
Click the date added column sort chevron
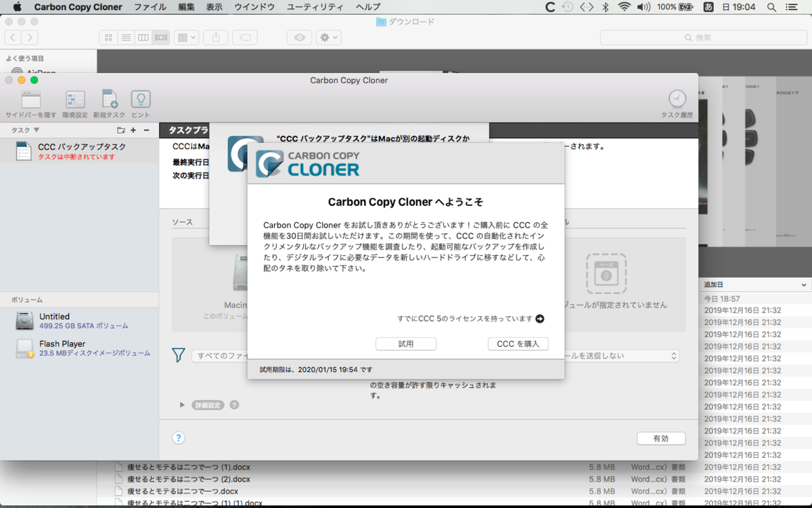tap(804, 285)
